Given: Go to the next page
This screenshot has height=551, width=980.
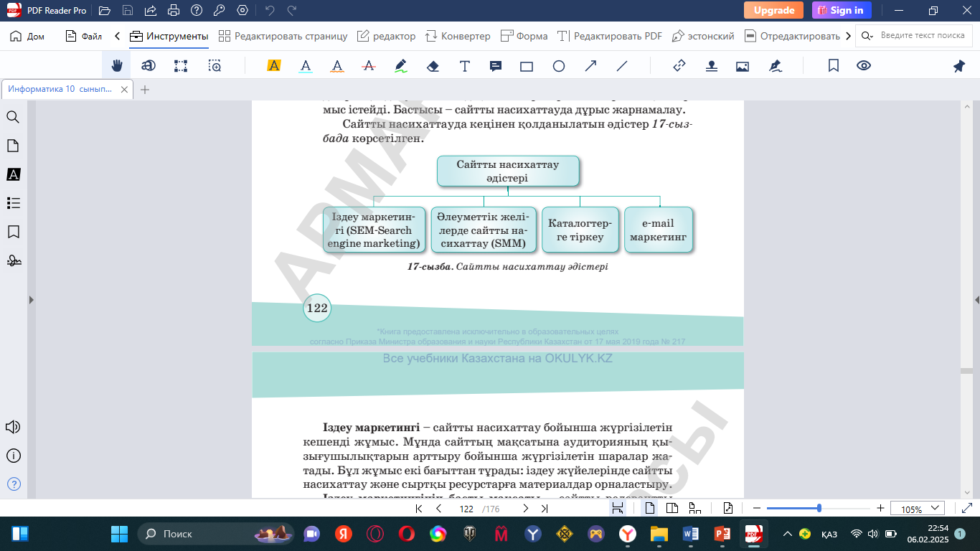Looking at the screenshot, I should [x=525, y=509].
